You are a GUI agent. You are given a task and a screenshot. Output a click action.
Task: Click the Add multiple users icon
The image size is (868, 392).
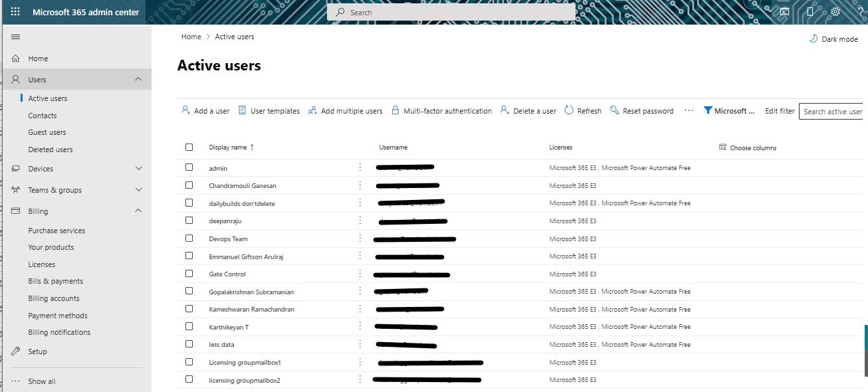point(312,110)
